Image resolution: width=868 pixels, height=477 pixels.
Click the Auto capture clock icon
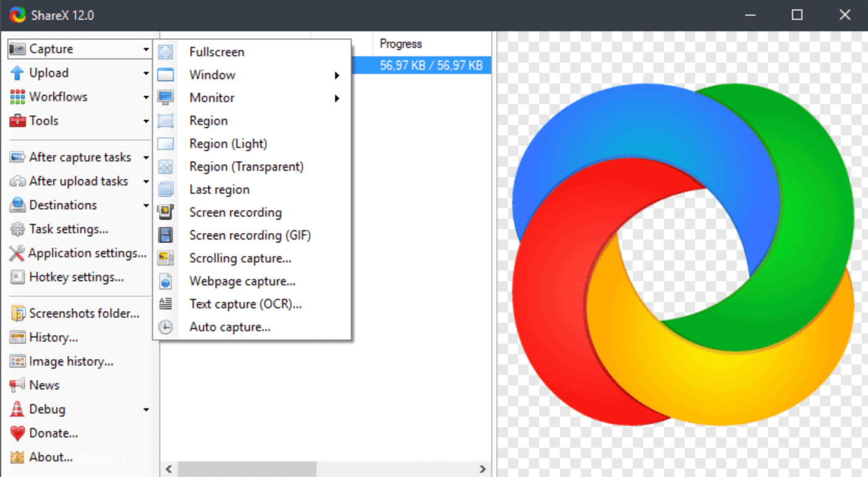click(165, 327)
